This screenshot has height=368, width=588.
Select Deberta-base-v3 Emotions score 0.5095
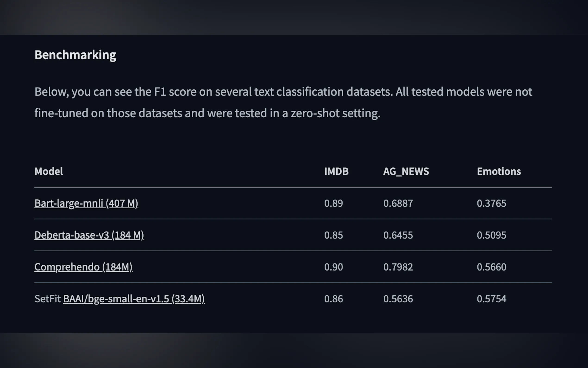pyautogui.click(x=491, y=235)
